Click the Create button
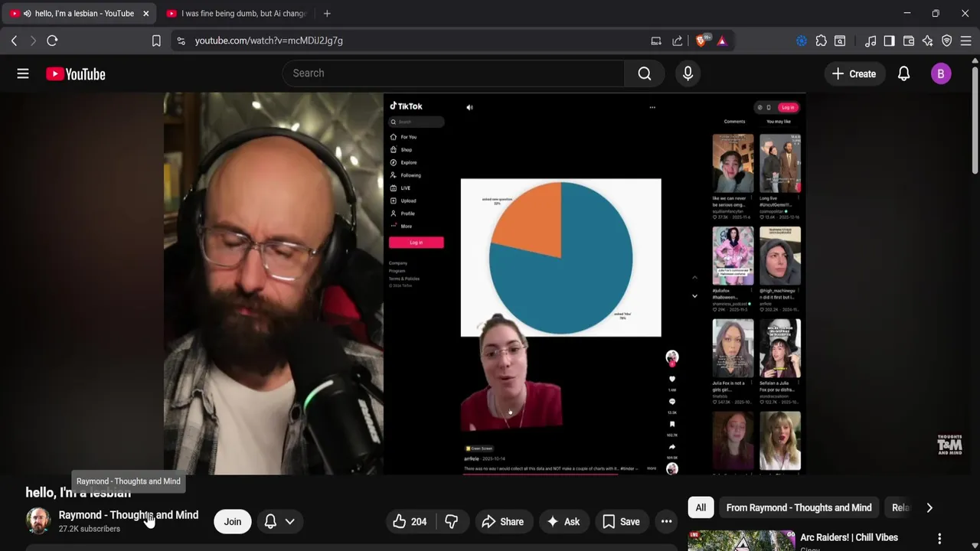 pyautogui.click(x=854, y=73)
